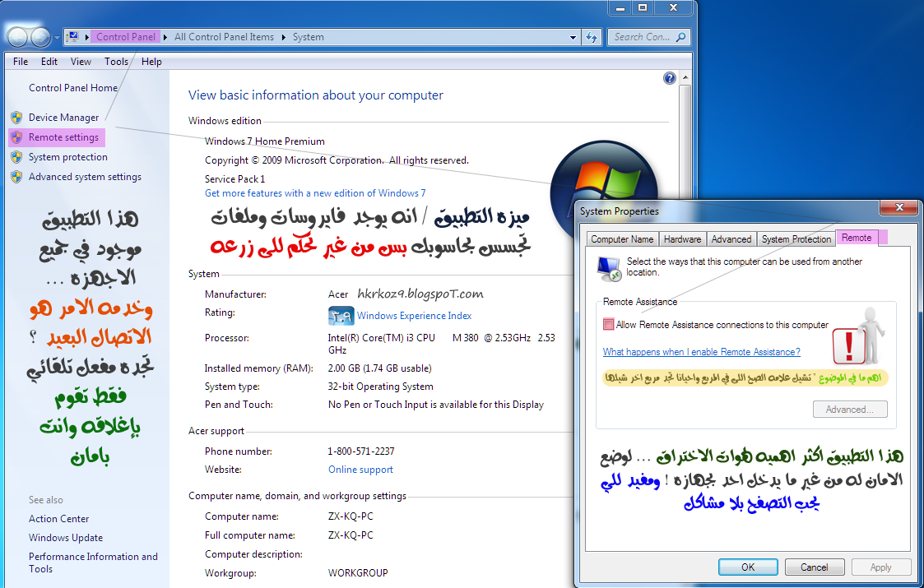Click the Back navigation arrow button
The image size is (924, 588).
tap(17, 37)
